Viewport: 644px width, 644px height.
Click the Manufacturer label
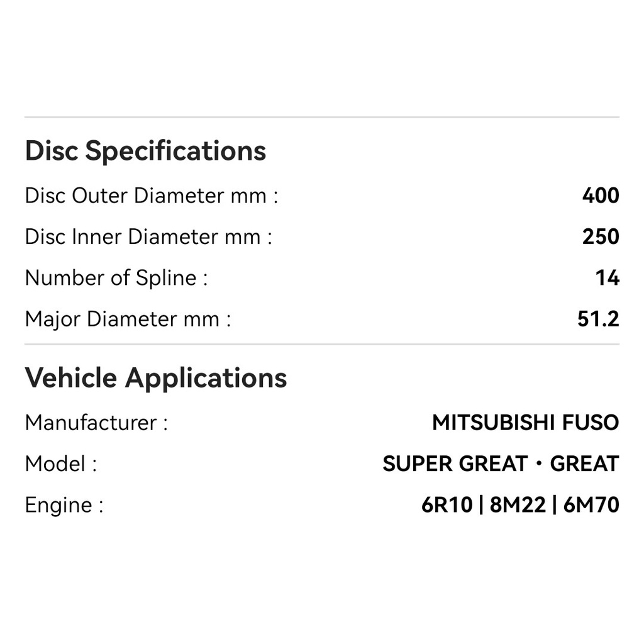(96, 423)
